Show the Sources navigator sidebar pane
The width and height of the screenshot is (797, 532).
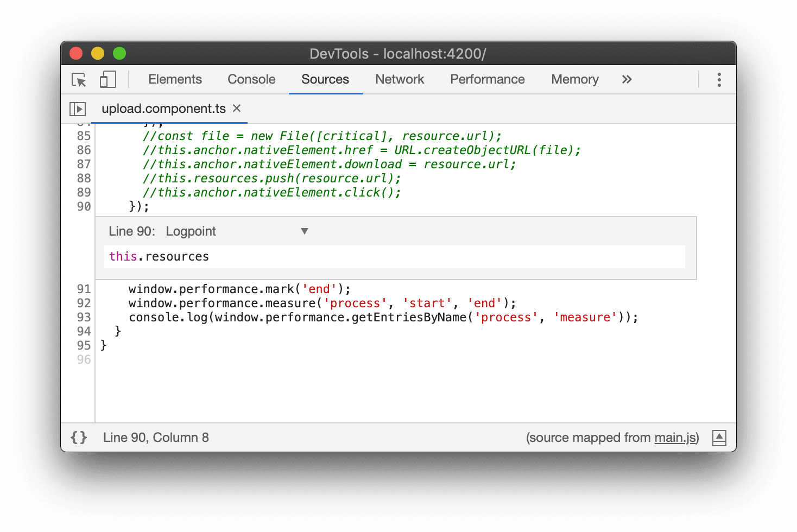click(78, 109)
